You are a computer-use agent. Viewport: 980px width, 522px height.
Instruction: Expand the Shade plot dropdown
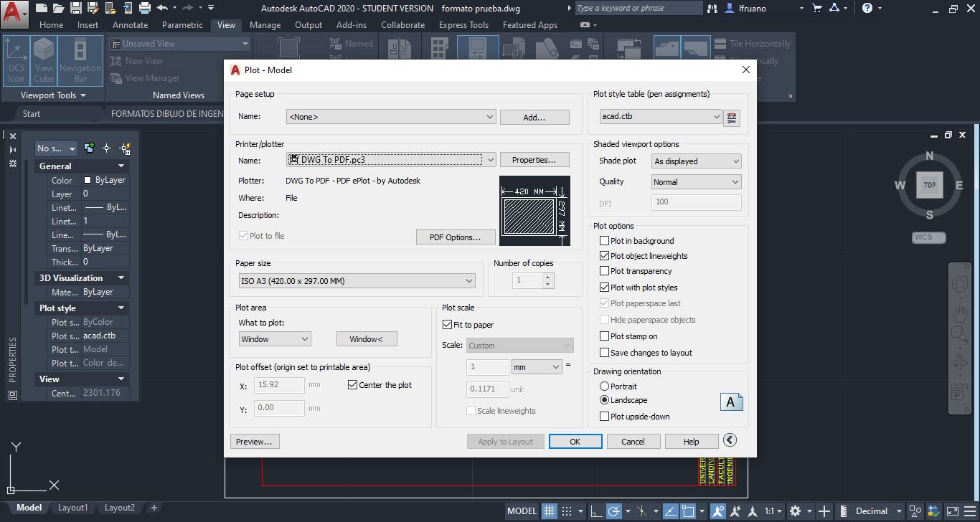point(696,161)
